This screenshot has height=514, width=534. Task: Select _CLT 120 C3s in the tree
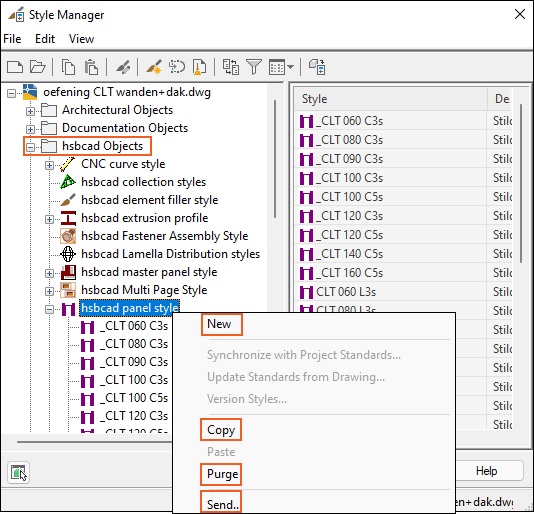pyautogui.click(x=134, y=416)
